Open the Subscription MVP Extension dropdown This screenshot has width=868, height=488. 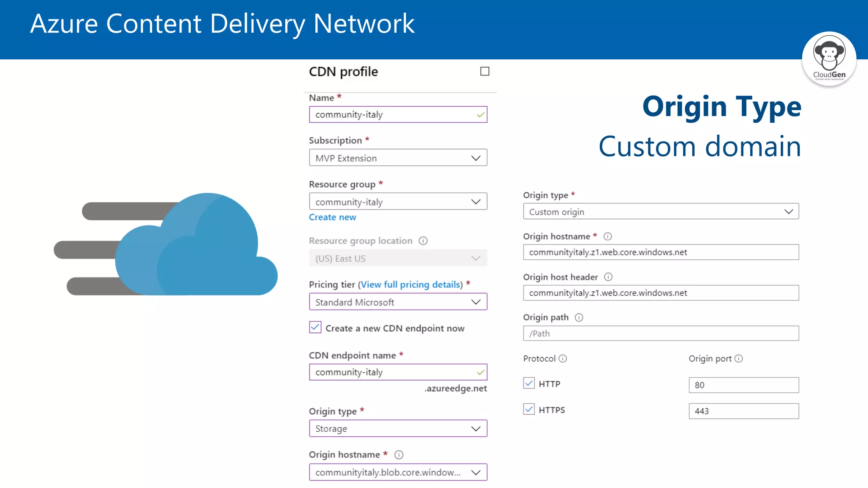point(398,158)
